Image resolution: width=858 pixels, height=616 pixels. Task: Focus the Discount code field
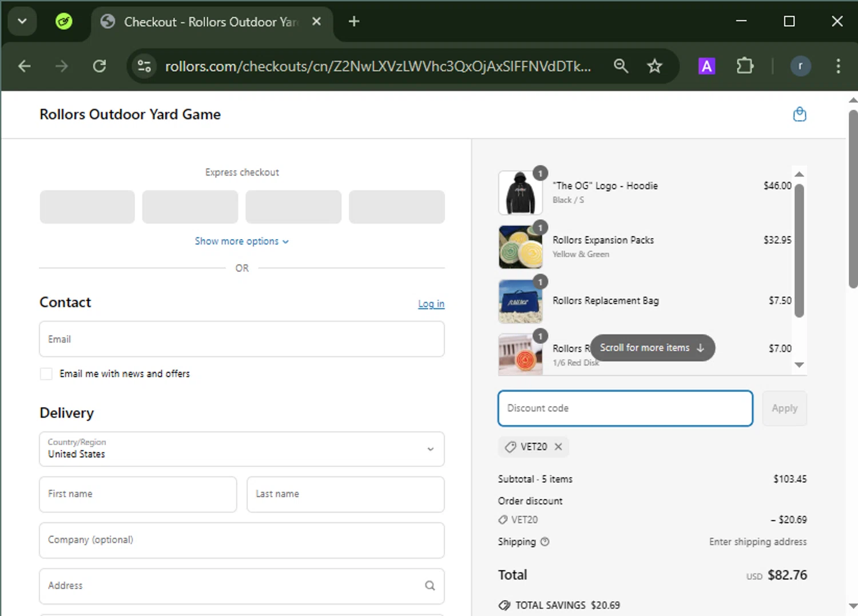625,408
